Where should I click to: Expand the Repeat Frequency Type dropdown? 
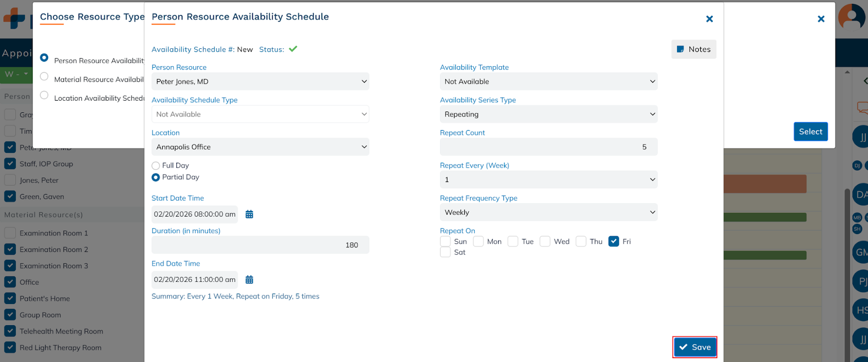(x=548, y=212)
